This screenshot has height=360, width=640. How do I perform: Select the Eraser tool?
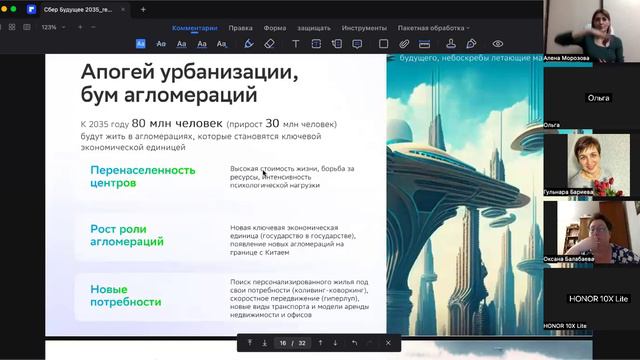click(x=269, y=44)
